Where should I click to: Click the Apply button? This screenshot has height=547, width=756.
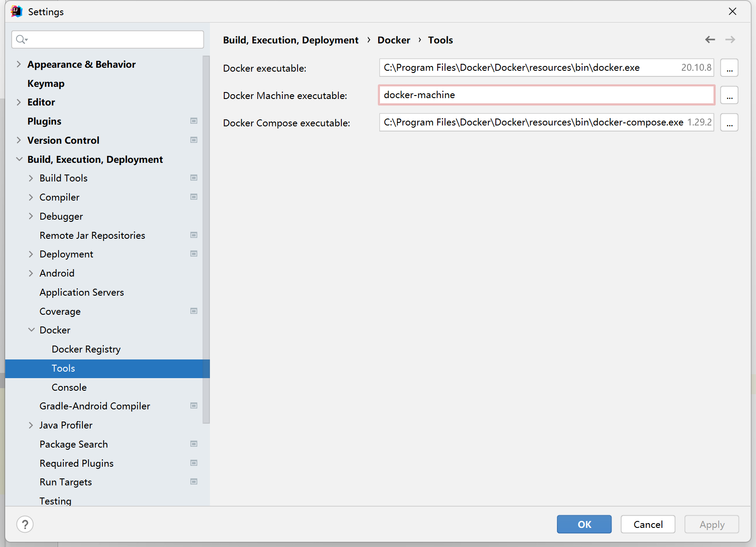(712, 524)
